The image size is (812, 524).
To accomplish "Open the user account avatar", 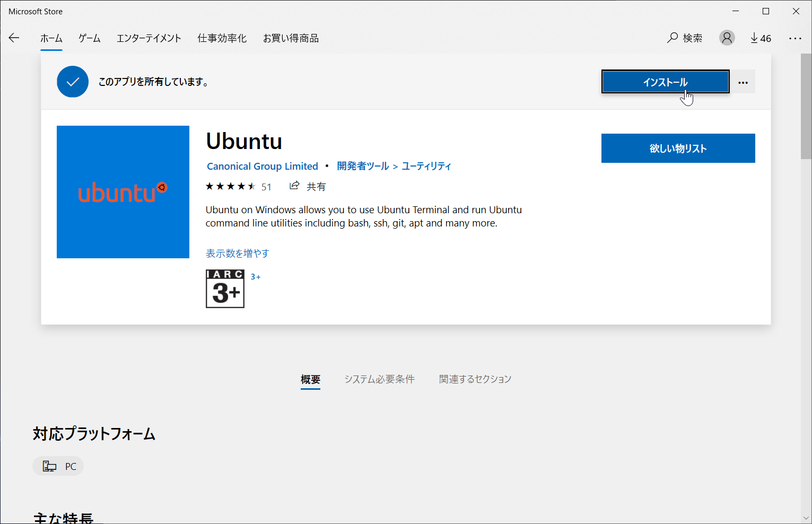I will click(x=727, y=38).
